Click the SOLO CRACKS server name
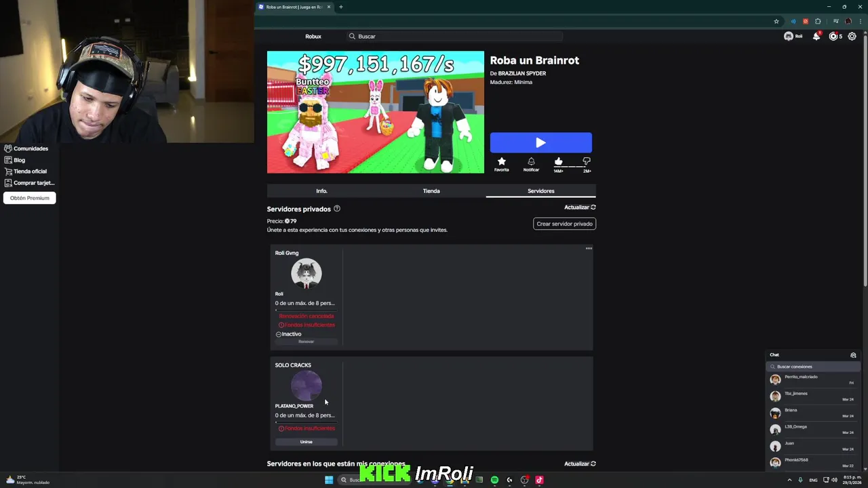 pos(293,365)
